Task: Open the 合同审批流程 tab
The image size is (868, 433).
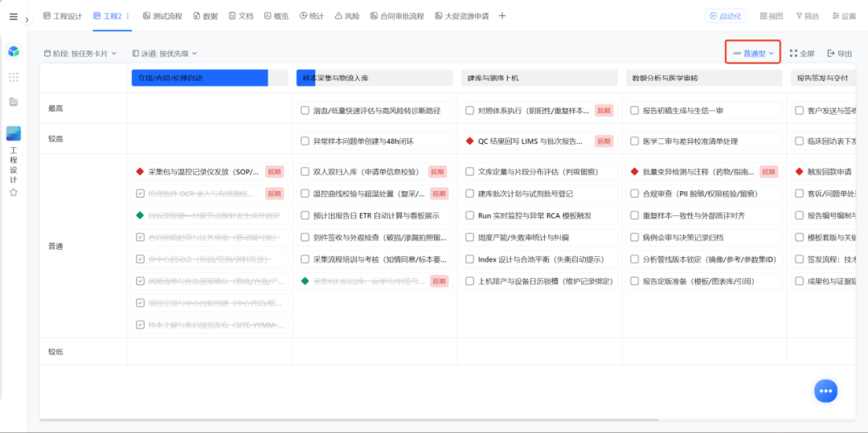Action: [x=397, y=16]
